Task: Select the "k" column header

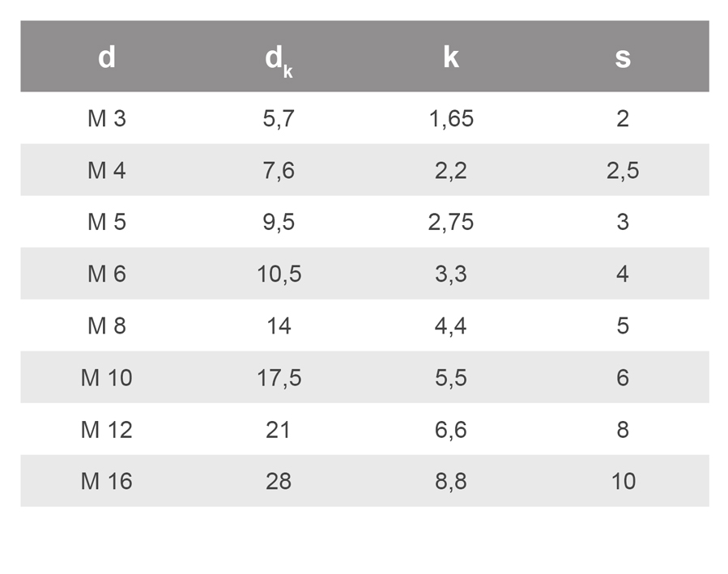Action: click(x=451, y=57)
